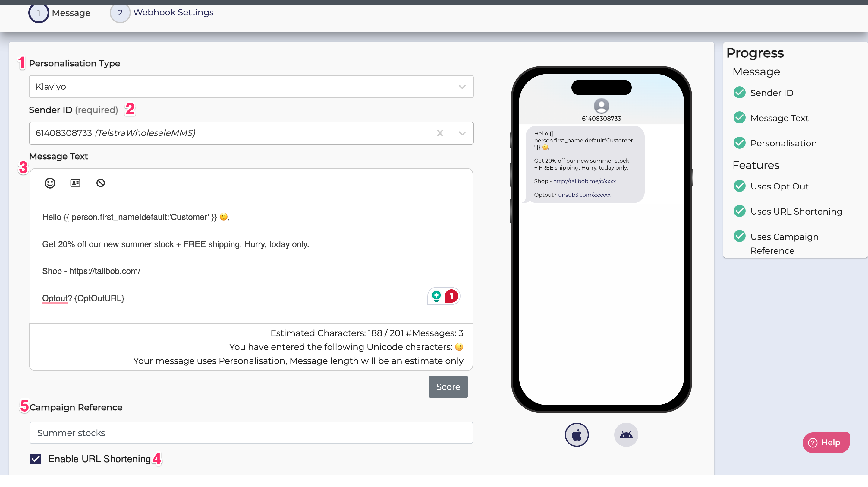Clear the selected Sender ID
Image resolution: width=868 pixels, height=487 pixels.
pyautogui.click(x=440, y=133)
